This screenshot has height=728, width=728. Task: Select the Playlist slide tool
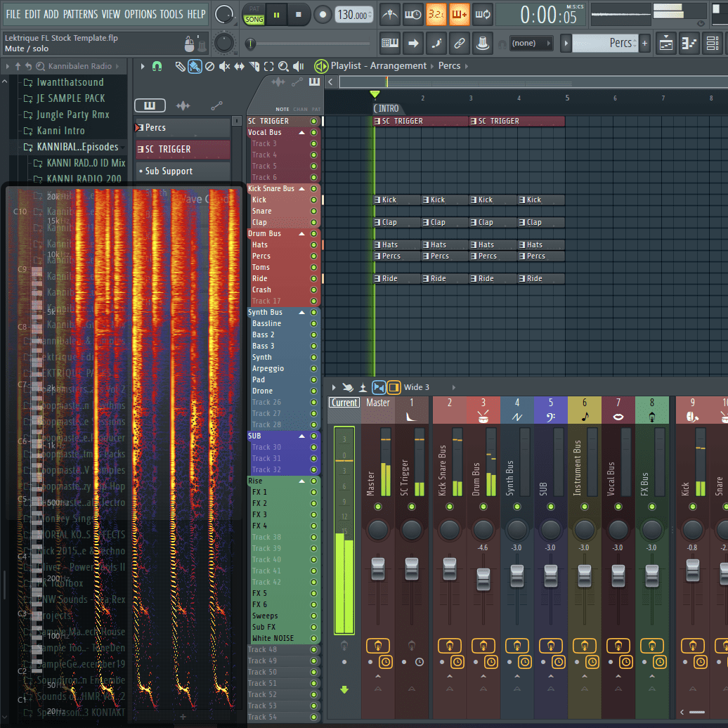(x=238, y=65)
